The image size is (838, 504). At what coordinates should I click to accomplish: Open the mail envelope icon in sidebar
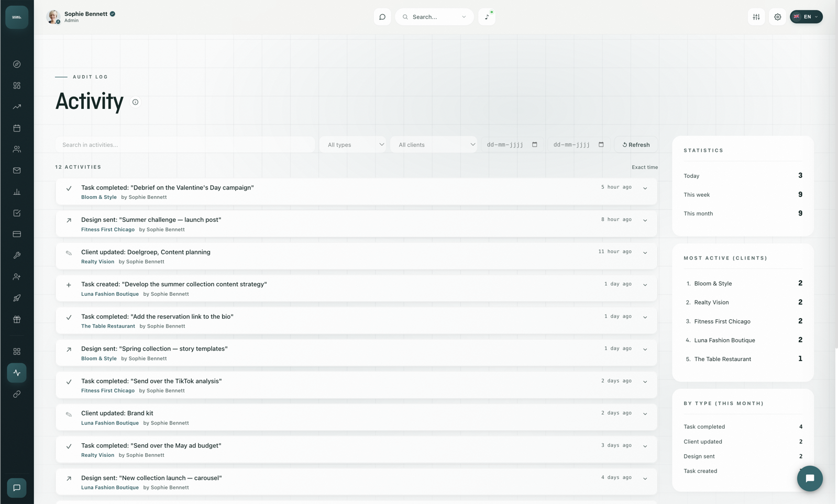pos(17,171)
